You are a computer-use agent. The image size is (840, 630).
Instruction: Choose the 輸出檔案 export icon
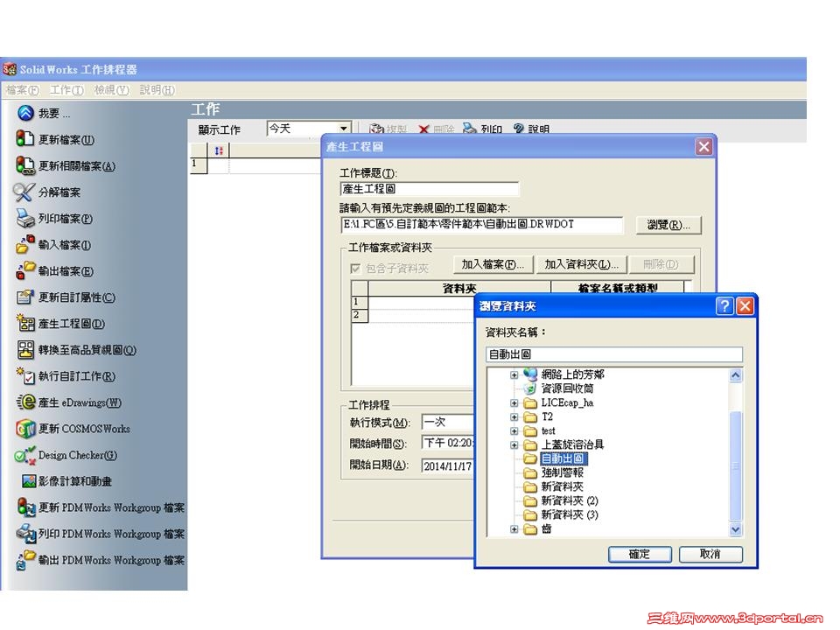(24, 270)
